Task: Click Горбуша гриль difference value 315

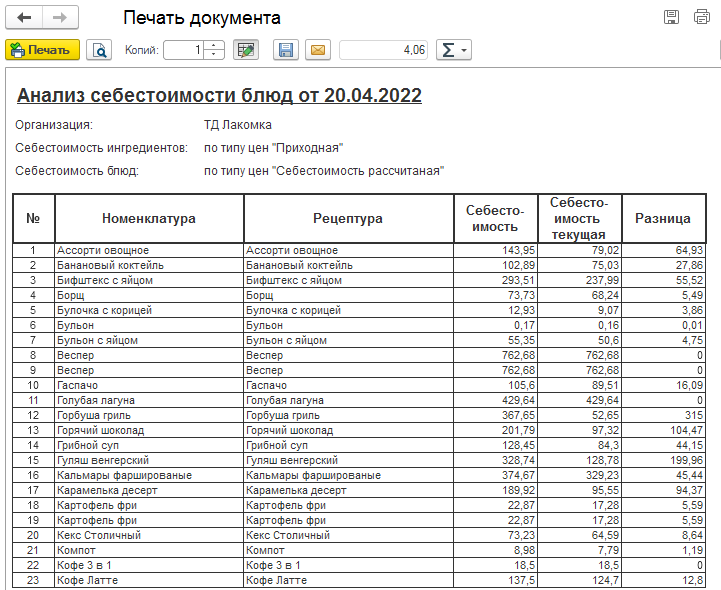Action: [x=663, y=415]
